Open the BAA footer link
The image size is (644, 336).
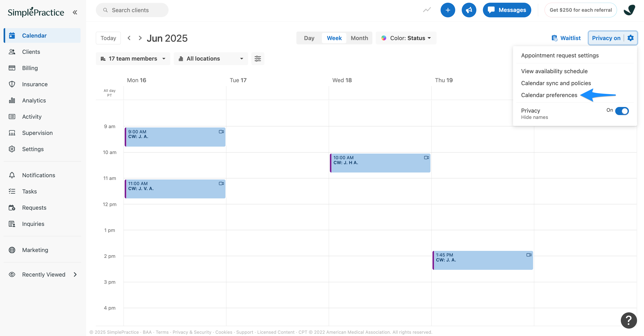[x=147, y=332]
